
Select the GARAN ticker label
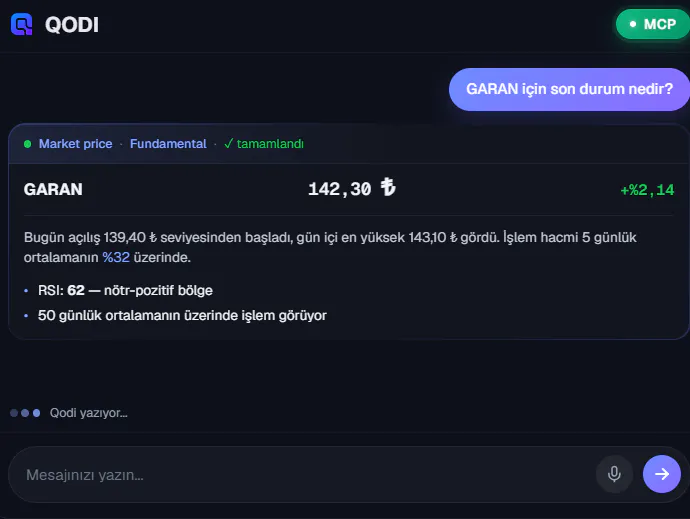coord(53,189)
